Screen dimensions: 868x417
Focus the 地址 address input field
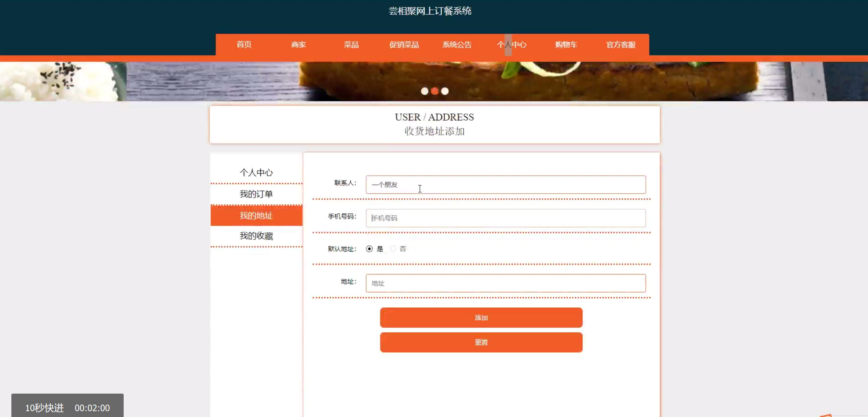(506, 283)
